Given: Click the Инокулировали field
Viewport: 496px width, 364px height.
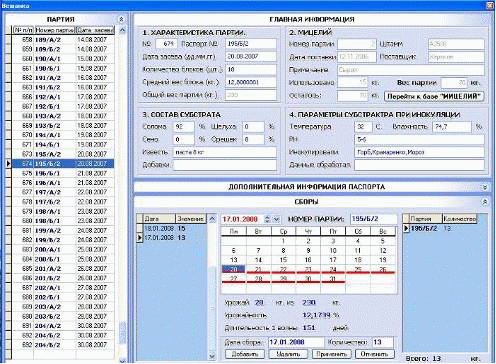Looking at the screenshot, I should pos(419,152).
